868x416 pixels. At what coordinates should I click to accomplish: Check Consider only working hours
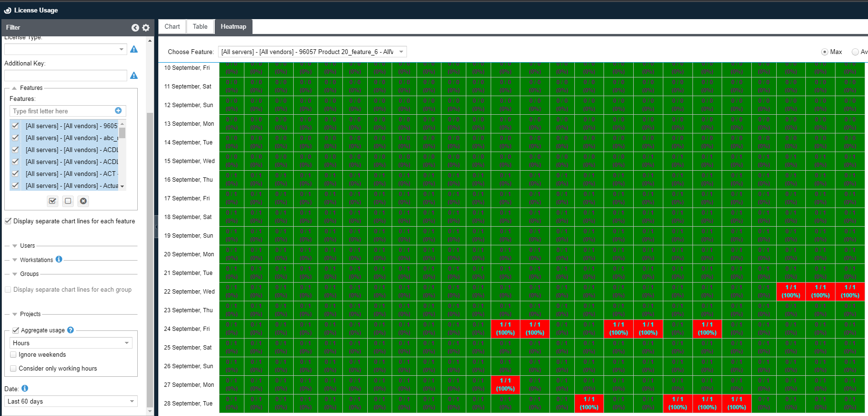click(13, 369)
